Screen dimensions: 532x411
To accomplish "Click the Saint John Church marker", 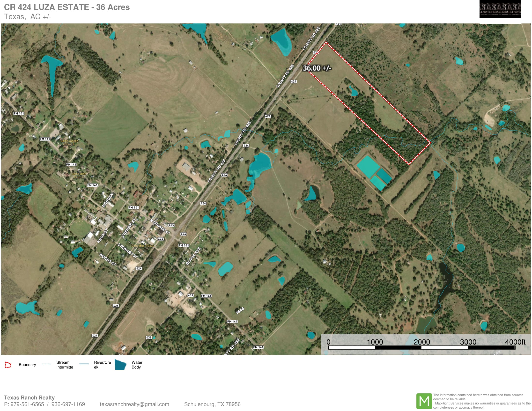I will 79,170.
